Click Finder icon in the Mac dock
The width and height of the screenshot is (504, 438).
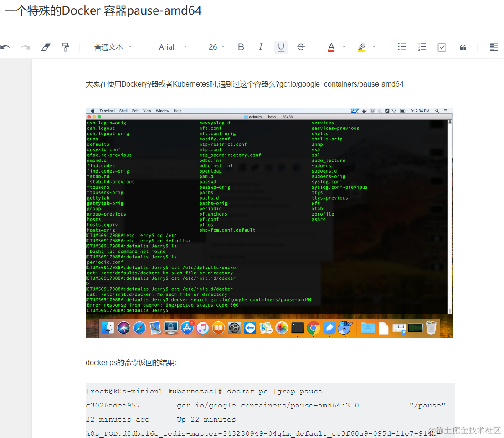tap(108, 328)
